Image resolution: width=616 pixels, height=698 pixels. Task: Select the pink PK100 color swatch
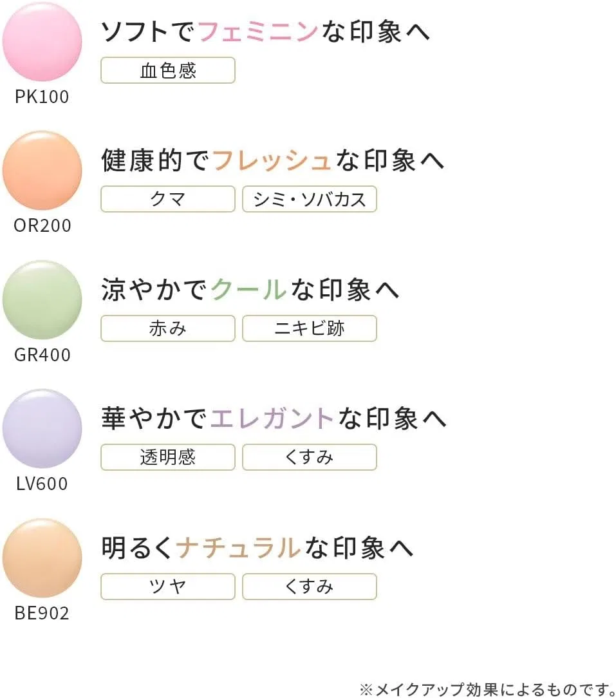tap(42, 41)
